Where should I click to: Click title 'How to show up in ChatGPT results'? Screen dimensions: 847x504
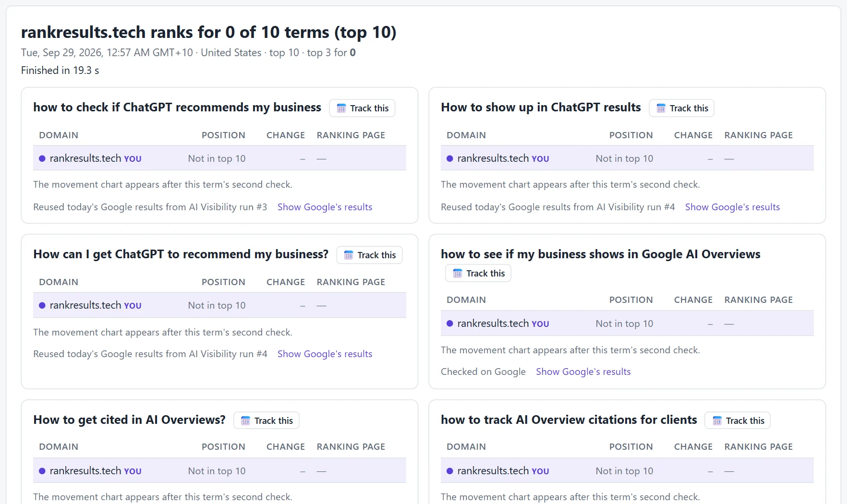[x=541, y=107]
